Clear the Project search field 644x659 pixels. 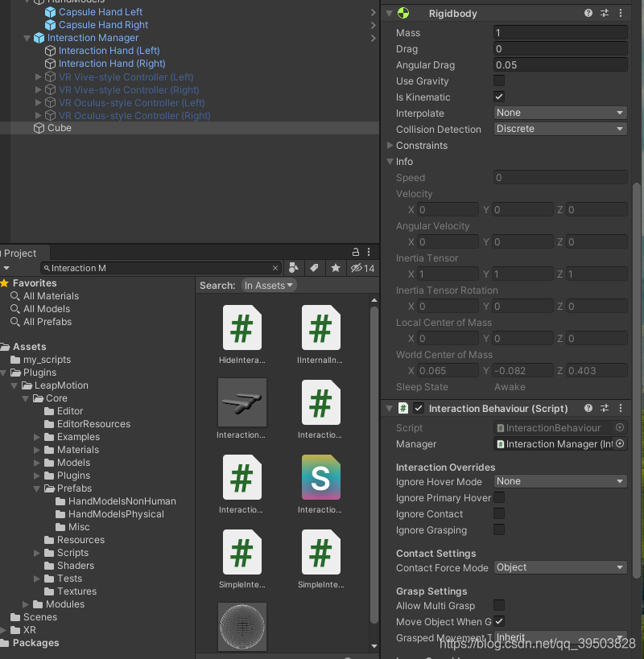tap(275, 268)
